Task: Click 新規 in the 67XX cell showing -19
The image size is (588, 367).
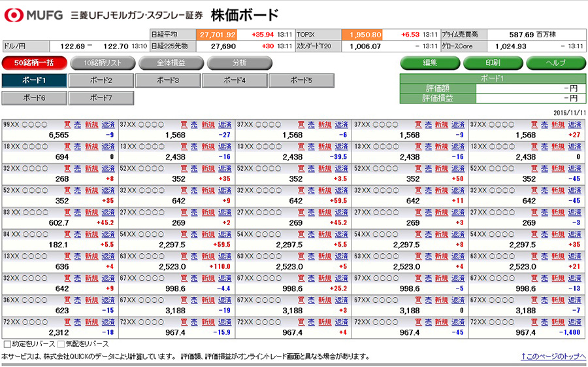Action: (x=208, y=300)
